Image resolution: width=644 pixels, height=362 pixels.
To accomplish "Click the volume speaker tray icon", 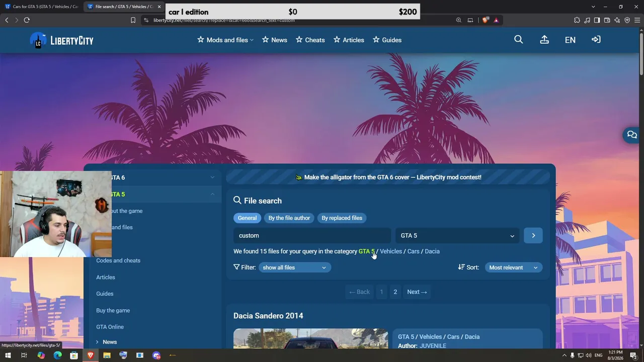I will 589,355.
